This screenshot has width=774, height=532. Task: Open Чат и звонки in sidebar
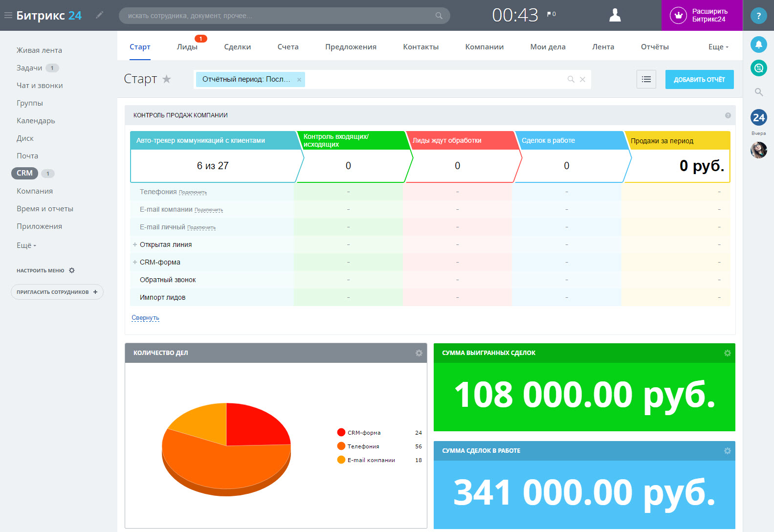[x=40, y=86]
